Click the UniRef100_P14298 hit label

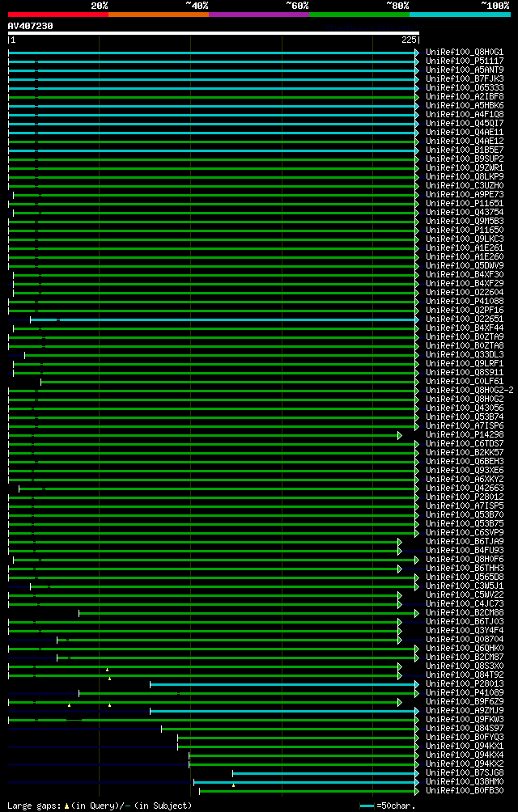(x=464, y=435)
